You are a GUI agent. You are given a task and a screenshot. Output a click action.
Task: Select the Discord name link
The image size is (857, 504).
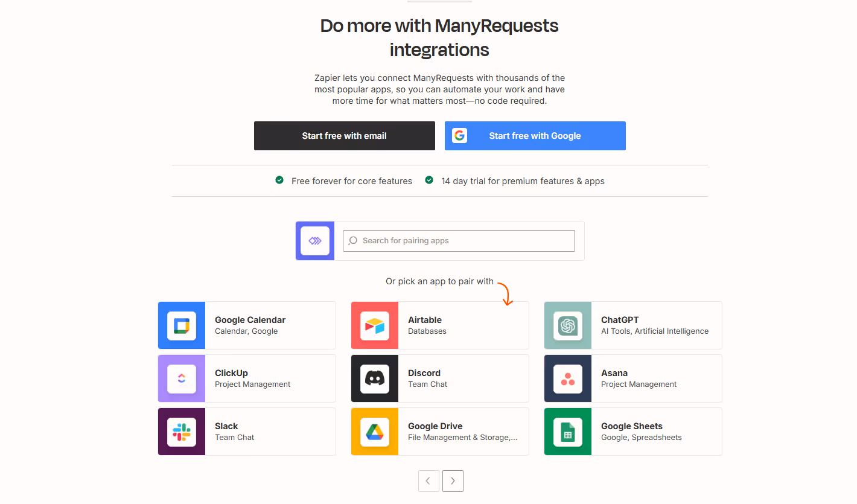(424, 373)
